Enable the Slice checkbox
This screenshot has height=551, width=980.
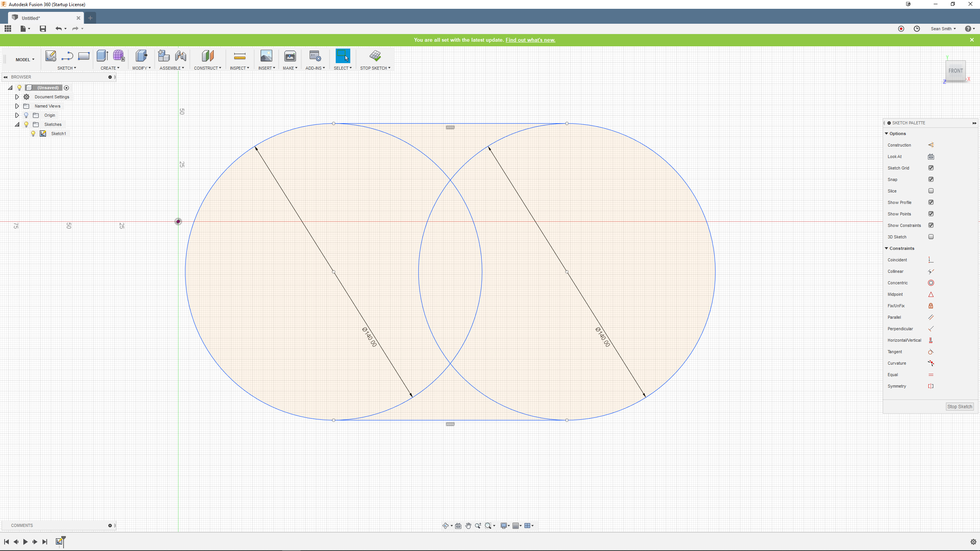[x=931, y=191]
